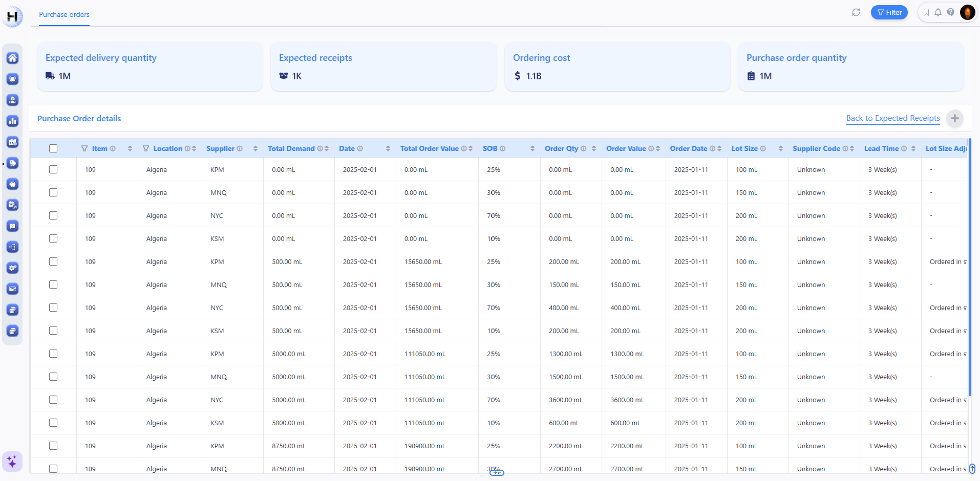The width and height of the screenshot is (980, 481).
Task: Click the Purchase Order details heading
Action: [x=79, y=118]
